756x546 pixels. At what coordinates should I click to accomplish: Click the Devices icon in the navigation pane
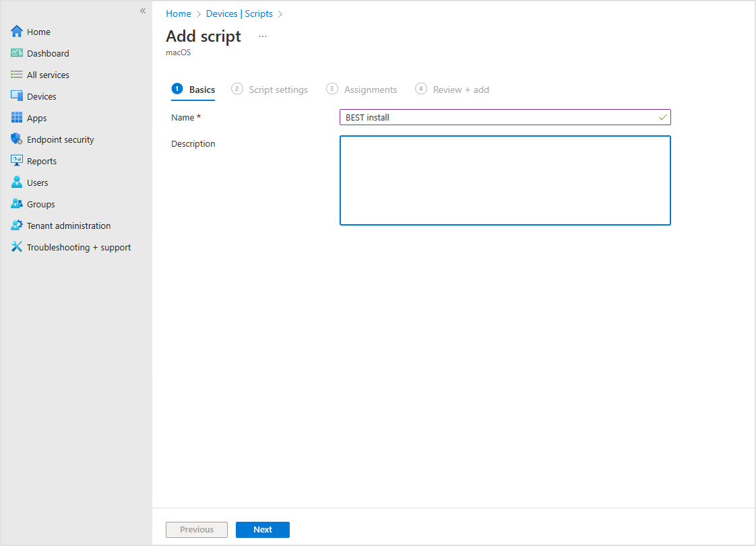click(16, 96)
